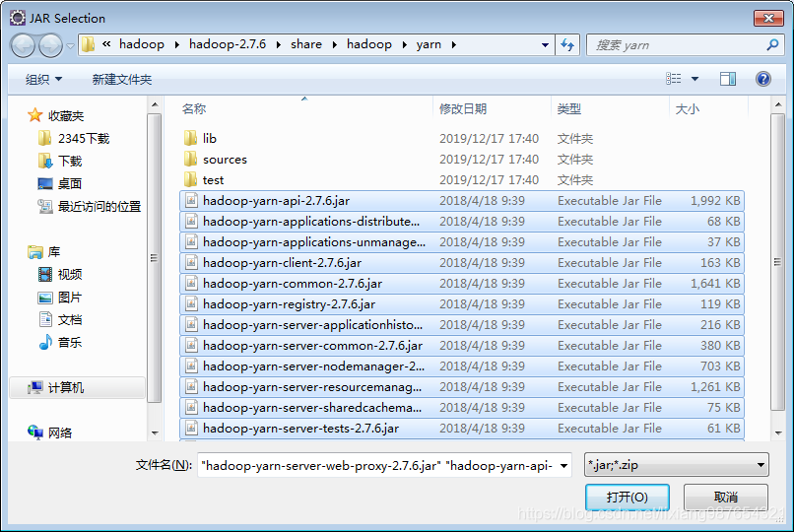Click the file list vertical scrollbar thumb
The width and height of the screenshot is (794, 532).
coord(778,262)
